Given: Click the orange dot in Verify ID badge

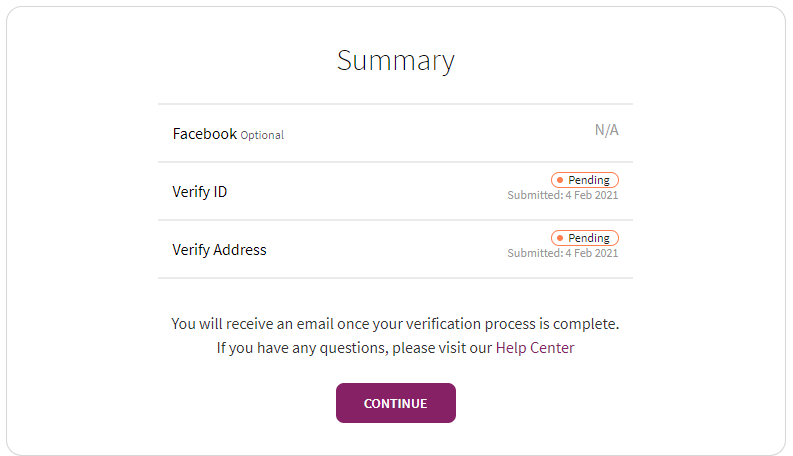Looking at the screenshot, I should coord(560,180).
